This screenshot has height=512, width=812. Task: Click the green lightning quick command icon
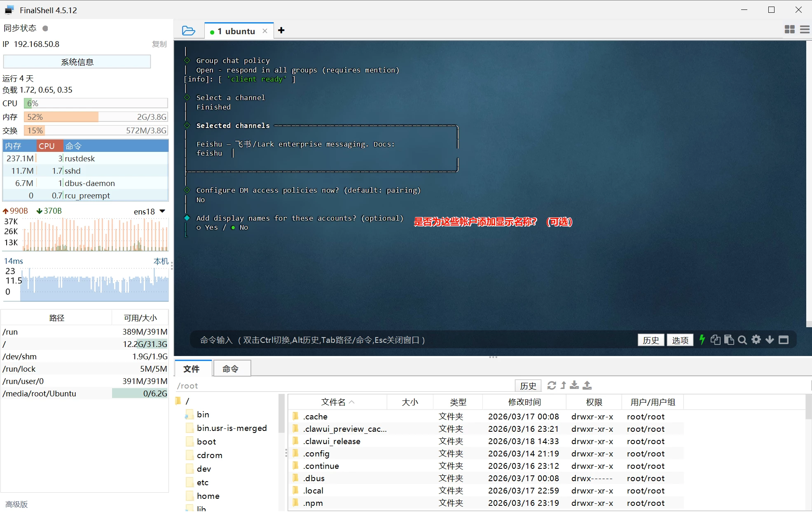tap(702, 340)
